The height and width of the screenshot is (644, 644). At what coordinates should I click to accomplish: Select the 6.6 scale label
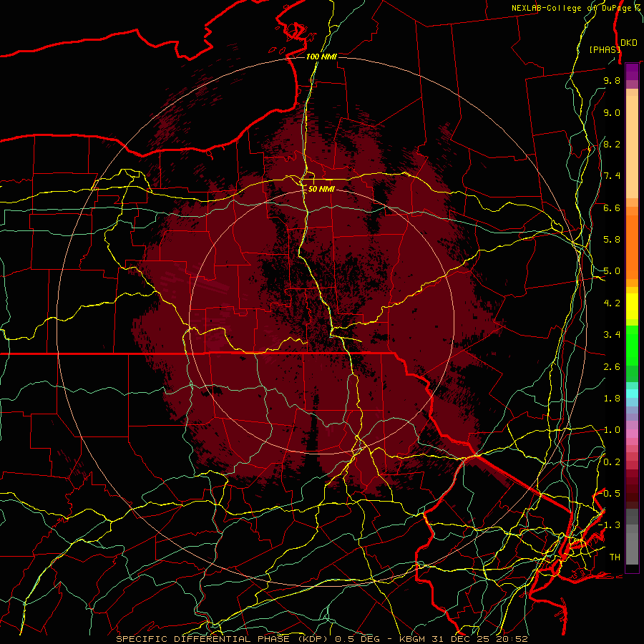612,208
